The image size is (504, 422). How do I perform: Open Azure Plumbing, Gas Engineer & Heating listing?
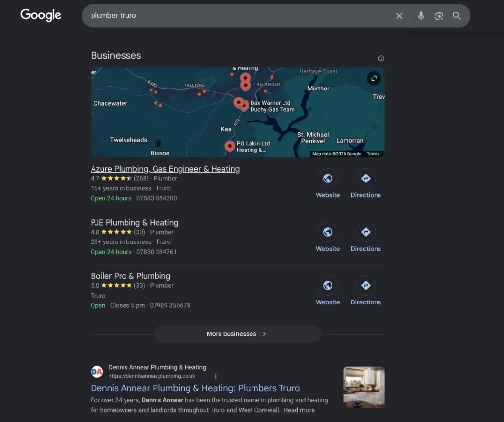coord(165,169)
